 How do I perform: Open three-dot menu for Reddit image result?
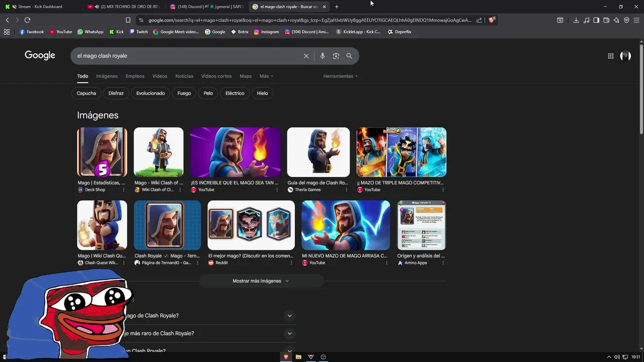(291, 263)
